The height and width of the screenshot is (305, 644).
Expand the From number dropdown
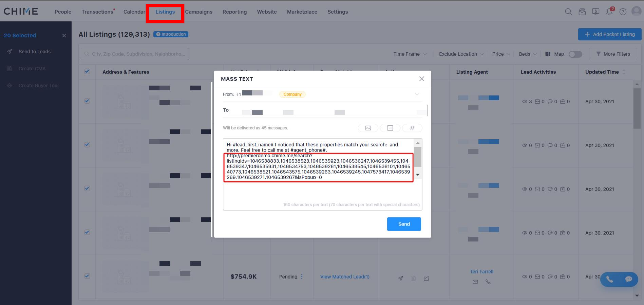[417, 94]
